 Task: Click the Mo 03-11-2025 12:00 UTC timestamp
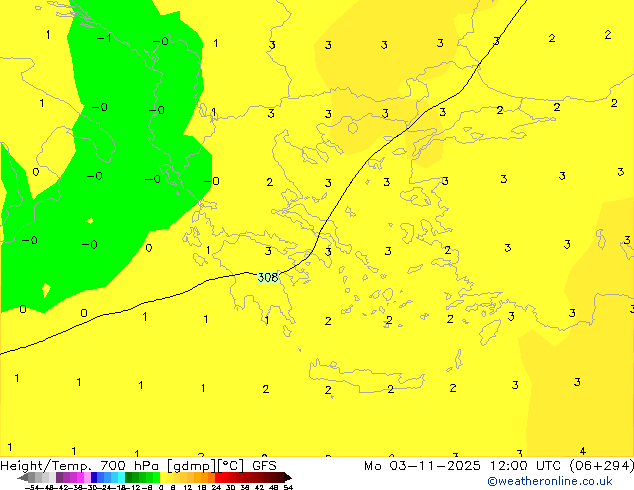(464, 466)
